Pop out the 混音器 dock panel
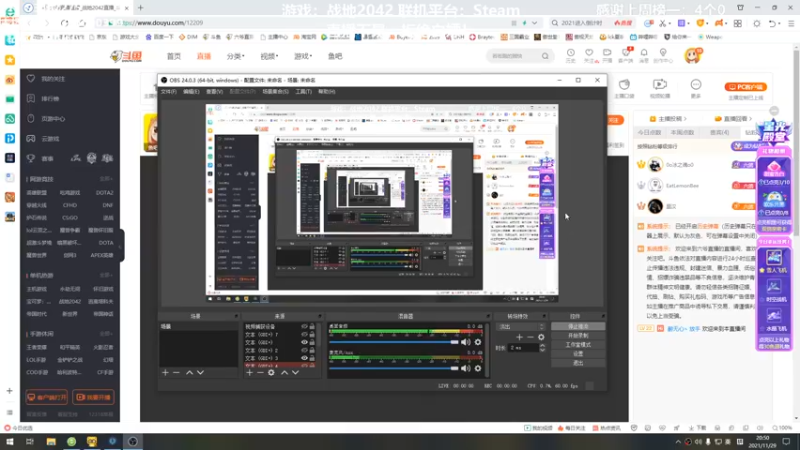The width and height of the screenshot is (800, 450). coord(488,316)
